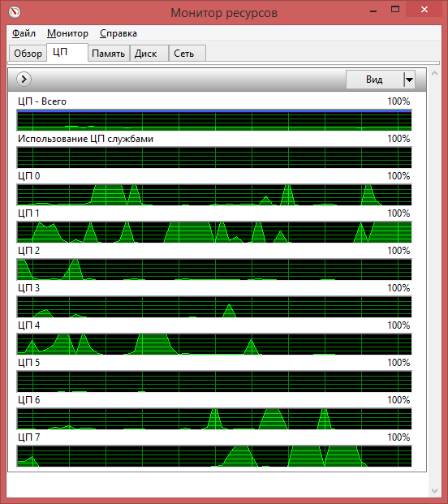Click the ЦП 6 usage graph
The height and width of the screenshot is (504, 448).
coord(214,419)
